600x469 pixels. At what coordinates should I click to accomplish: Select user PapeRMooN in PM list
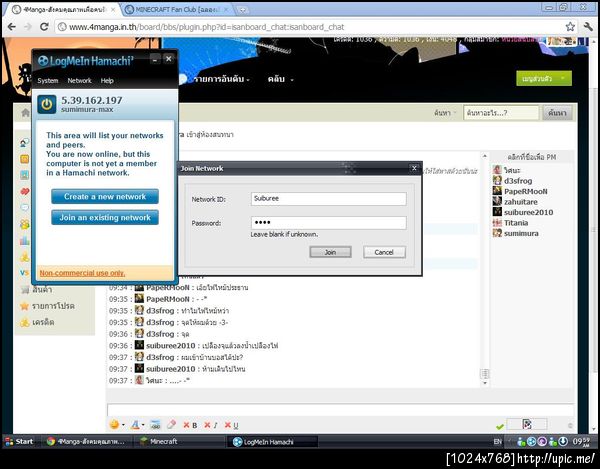click(525, 191)
